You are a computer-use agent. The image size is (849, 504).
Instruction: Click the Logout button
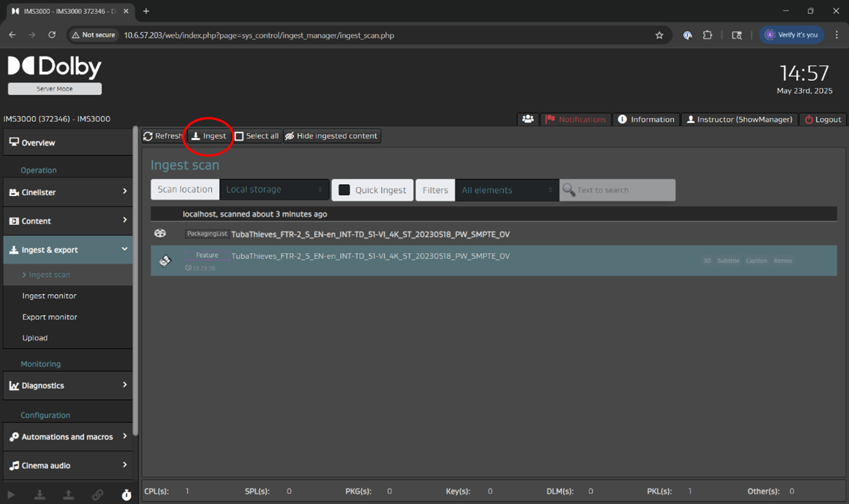pos(823,119)
